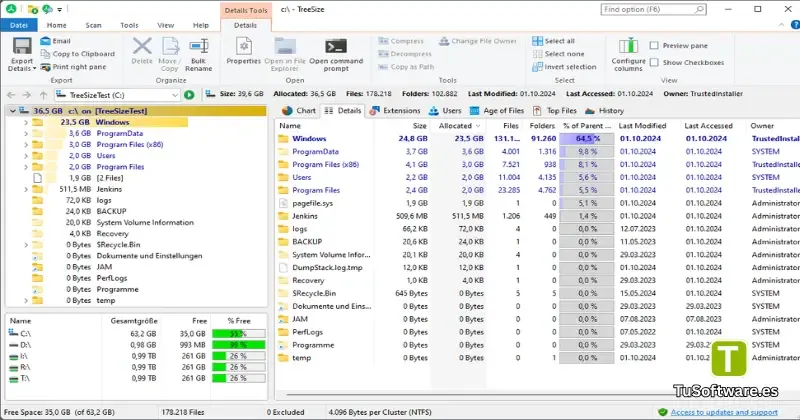Open Properties from the ribbon

point(243,51)
